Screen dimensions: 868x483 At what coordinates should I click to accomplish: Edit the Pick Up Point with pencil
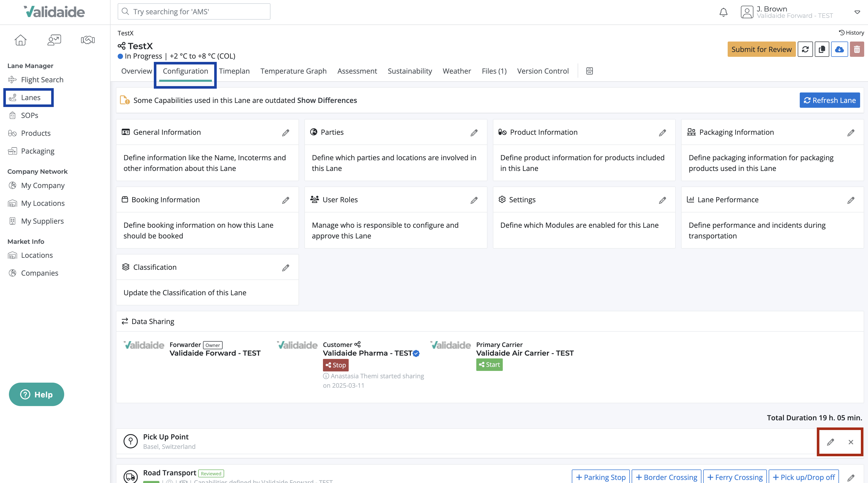[831, 442]
